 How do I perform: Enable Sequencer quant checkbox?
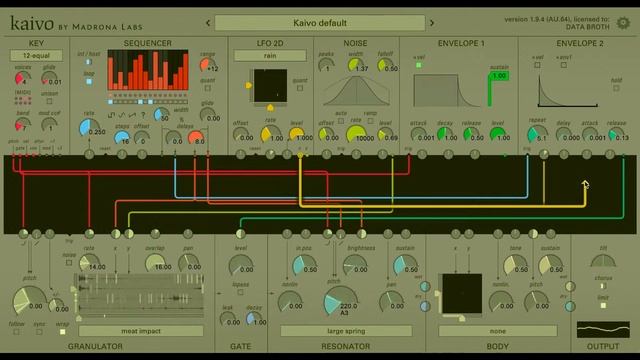208,88
